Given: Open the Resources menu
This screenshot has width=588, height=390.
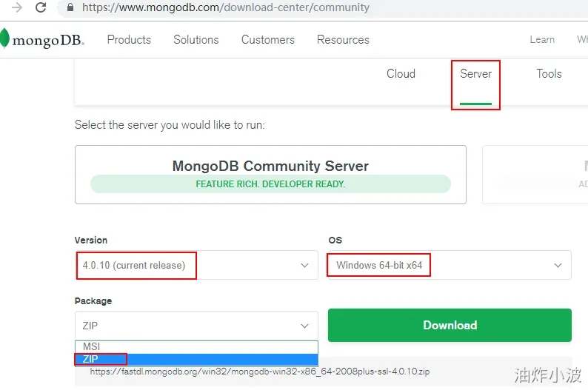Looking at the screenshot, I should pos(343,40).
